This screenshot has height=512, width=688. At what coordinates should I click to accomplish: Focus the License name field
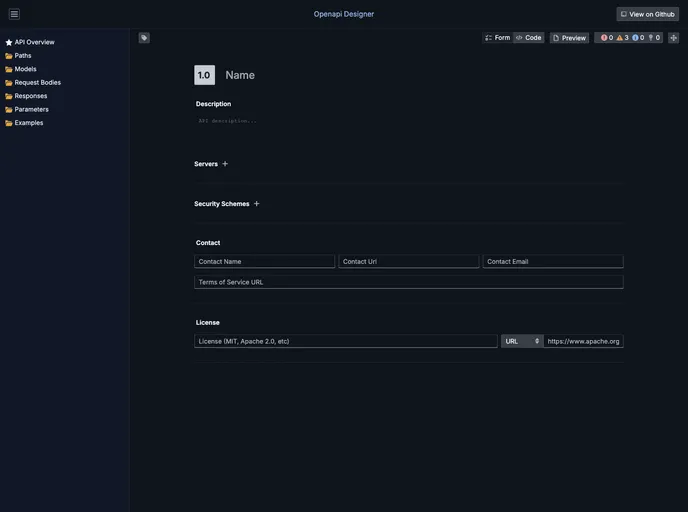click(346, 341)
